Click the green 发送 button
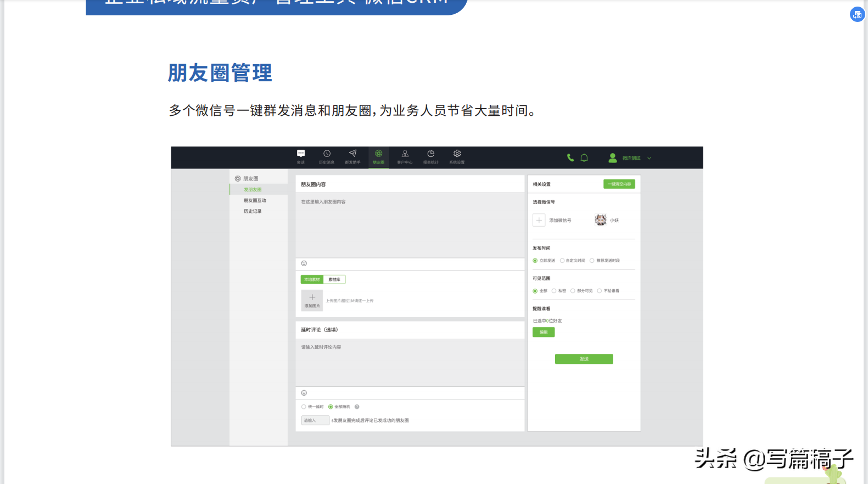This screenshot has height=484, width=868. [584, 359]
